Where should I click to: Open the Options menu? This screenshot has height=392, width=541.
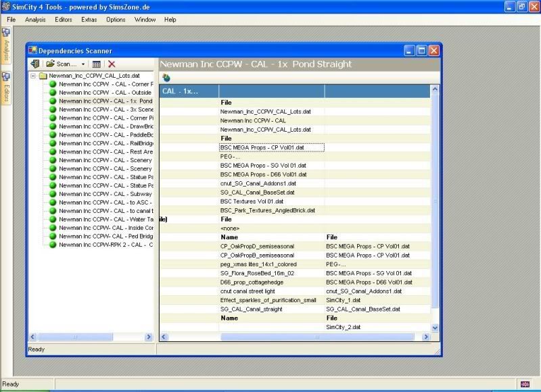(x=116, y=20)
